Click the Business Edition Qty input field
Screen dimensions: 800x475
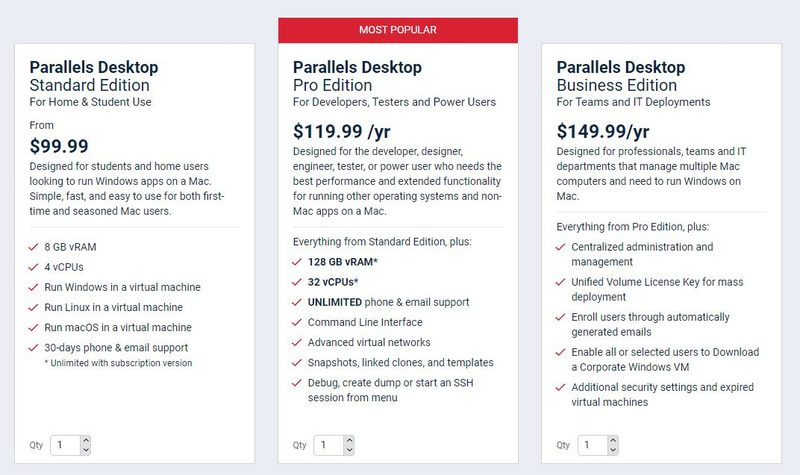click(591, 445)
